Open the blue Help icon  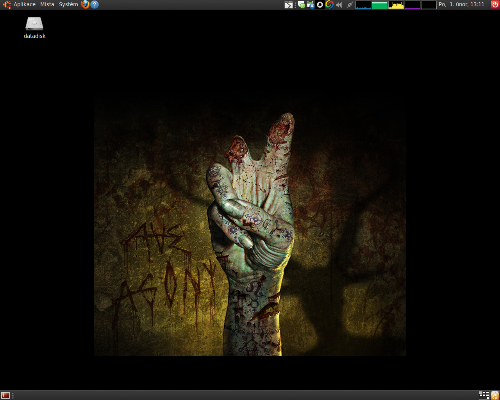pyautogui.click(x=95, y=4)
